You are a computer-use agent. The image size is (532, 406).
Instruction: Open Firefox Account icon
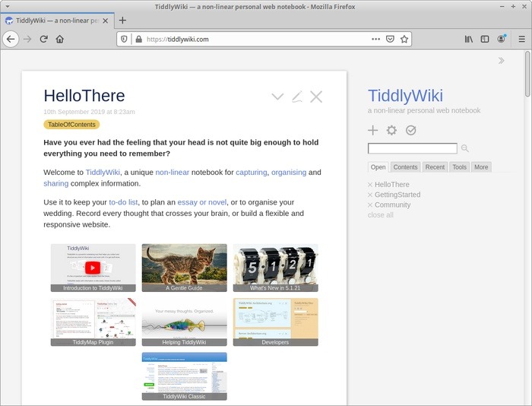pos(501,39)
